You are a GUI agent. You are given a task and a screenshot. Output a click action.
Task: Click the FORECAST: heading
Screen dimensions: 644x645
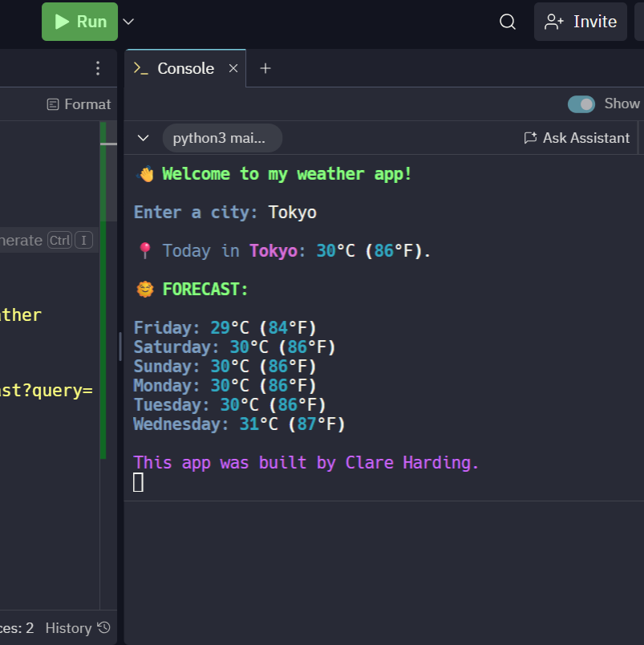[x=205, y=289]
